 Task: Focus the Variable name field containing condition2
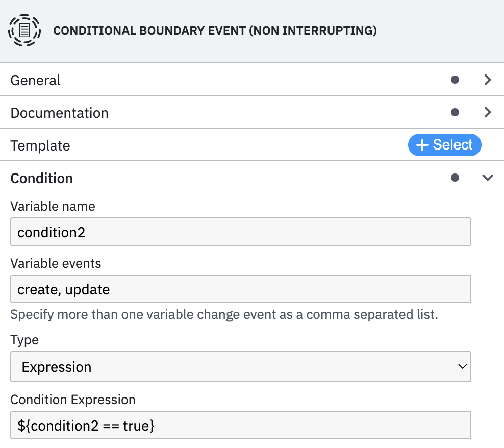[x=241, y=233]
